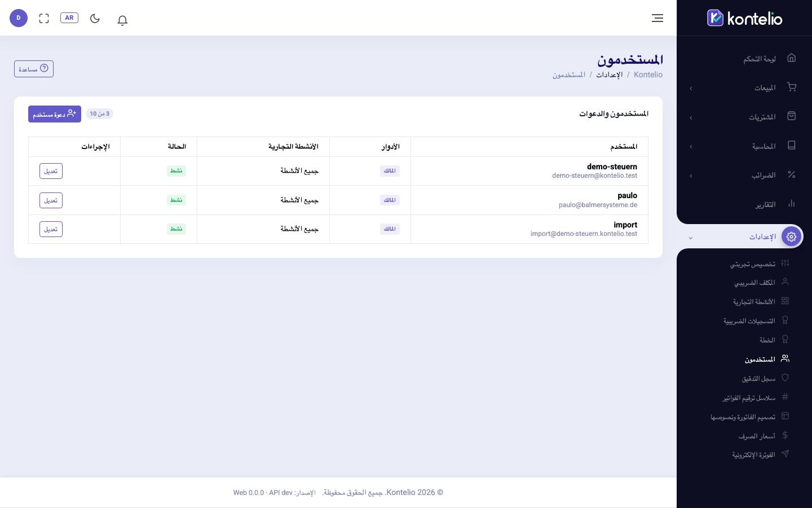Edit the demo-steuern user with تعديل
This screenshot has height=508, width=812.
[51, 171]
